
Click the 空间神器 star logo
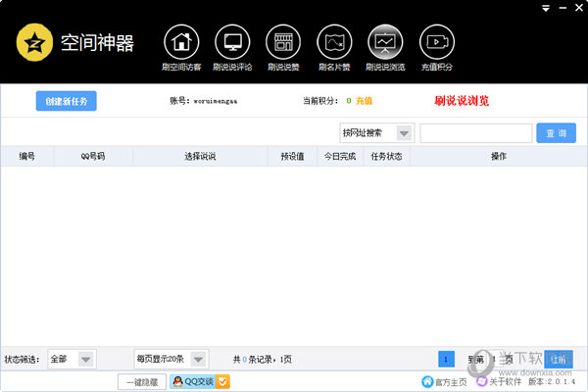click(x=33, y=43)
